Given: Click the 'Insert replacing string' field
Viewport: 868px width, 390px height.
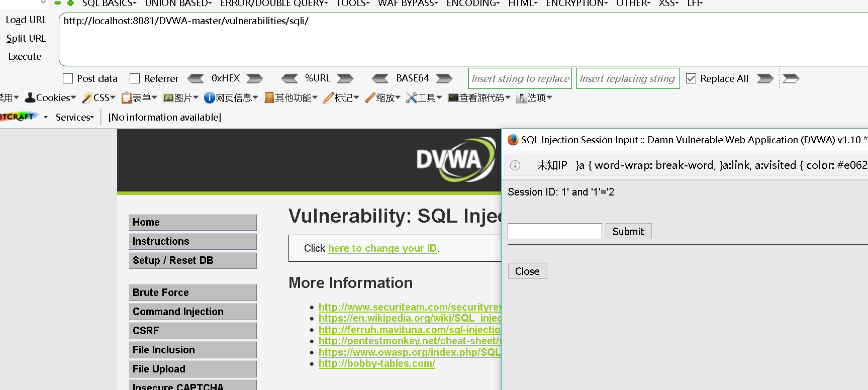Looking at the screenshot, I should coord(628,78).
